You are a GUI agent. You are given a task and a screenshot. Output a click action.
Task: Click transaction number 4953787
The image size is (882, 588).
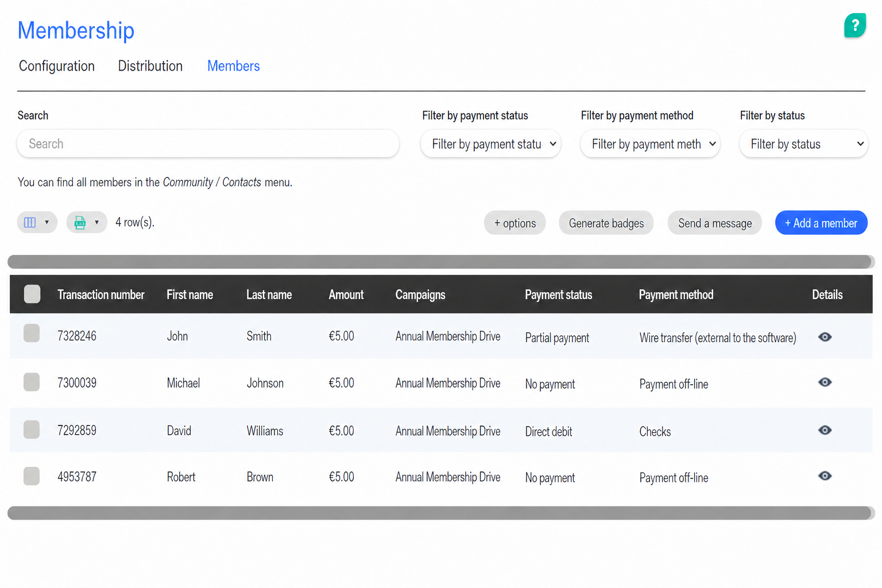77,477
